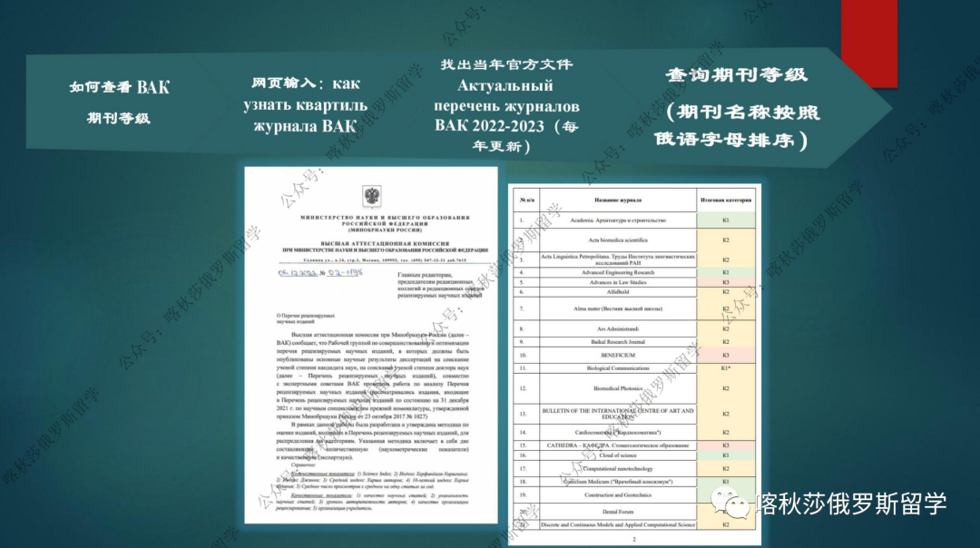Click 'МИНИСТЕРСТВО НАУКИ И ВЫСШЕГО ОБРАЗОВАНИЯ' letterhead

385,218
